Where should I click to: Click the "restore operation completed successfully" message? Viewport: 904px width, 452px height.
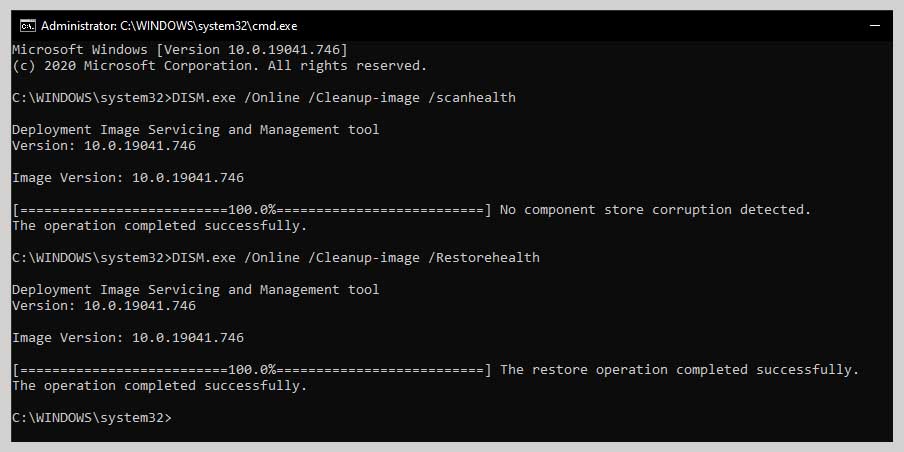click(x=679, y=370)
